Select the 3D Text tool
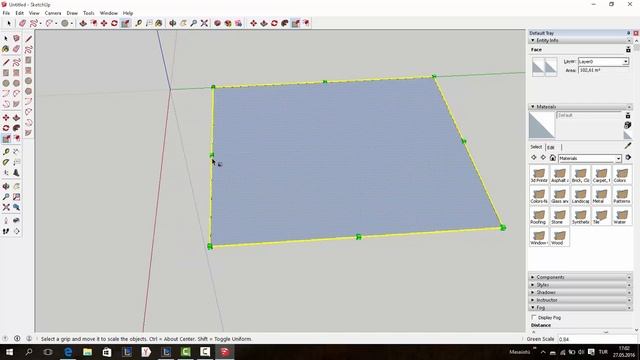Screen dimensions: 640x360 [16, 173]
